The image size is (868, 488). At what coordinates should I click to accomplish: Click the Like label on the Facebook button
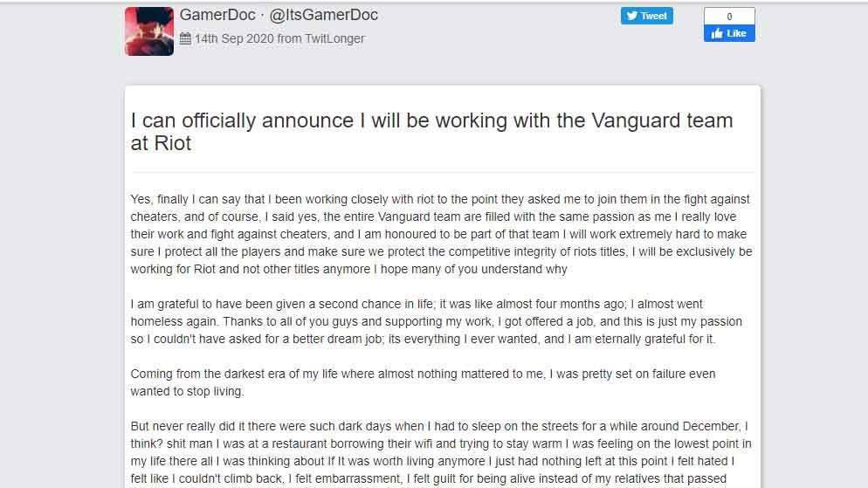tap(736, 34)
